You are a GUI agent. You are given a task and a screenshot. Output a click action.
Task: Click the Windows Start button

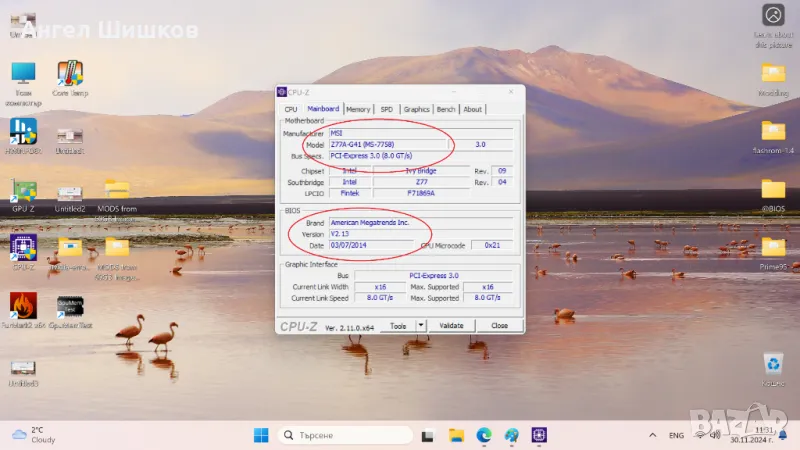point(261,435)
